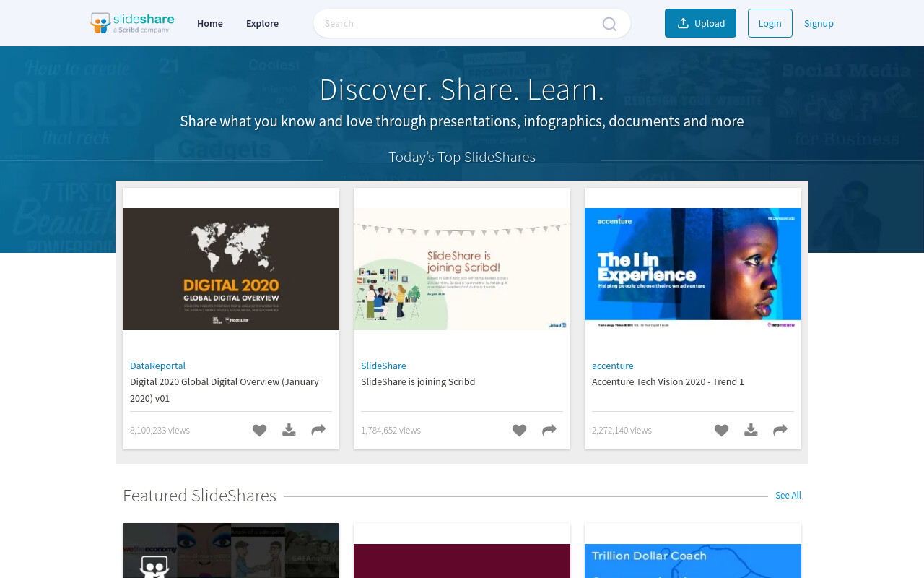Share the SlideShare is joining Scribd card
The image size is (924, 578).
click(549, 431)
